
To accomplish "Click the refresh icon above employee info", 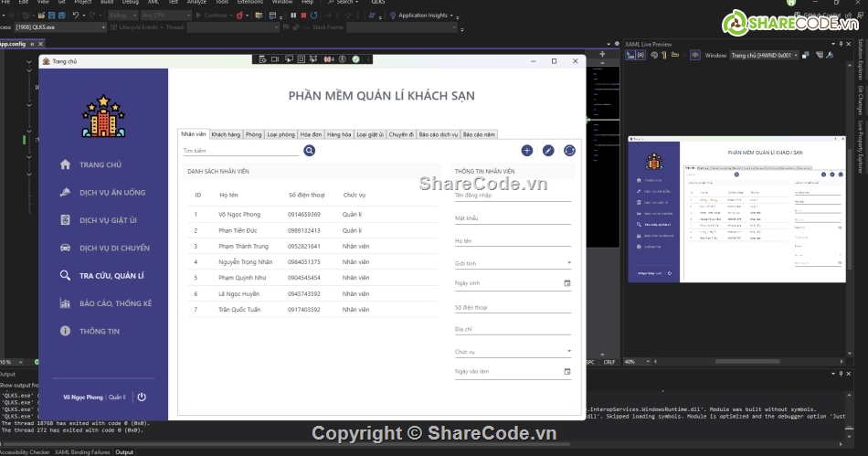I will click(x=569, y=150).
